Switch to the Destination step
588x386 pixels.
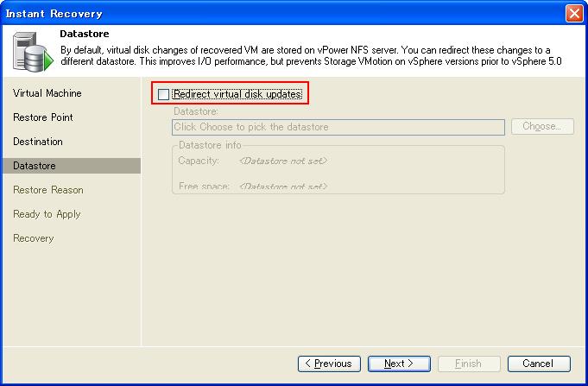point(38,142)
